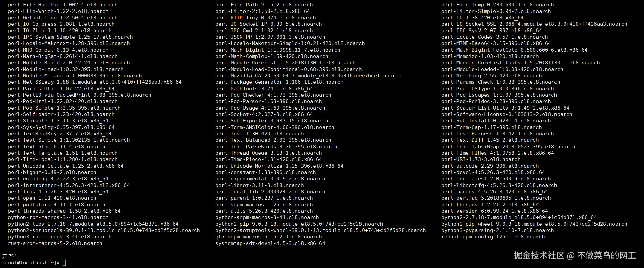Click perl-Module-CoreList-tools-1:5.20181130-1.el8.noarch entry
This screenshot has height=268, width=644.
[x=521, y=63]
